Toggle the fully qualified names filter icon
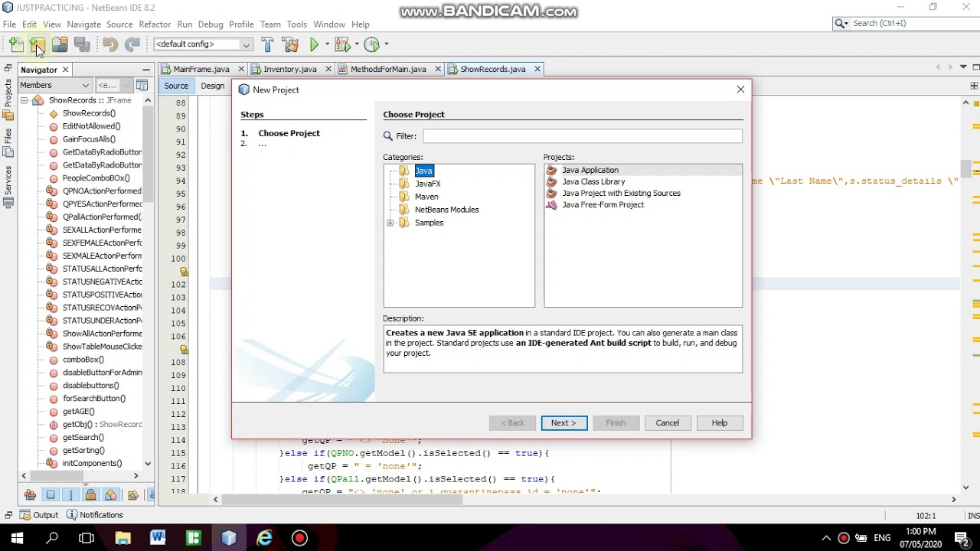The image size is (980, 551). 133,494
